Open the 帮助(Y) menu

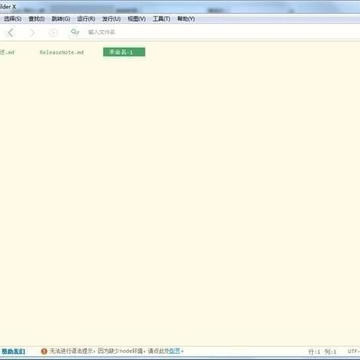186,19
